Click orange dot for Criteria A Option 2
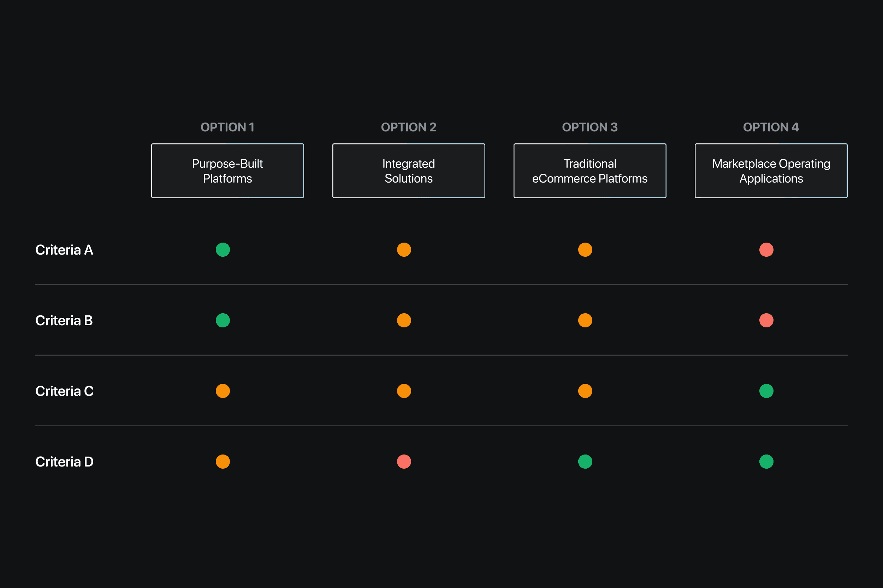 click(x=404, y=250)
